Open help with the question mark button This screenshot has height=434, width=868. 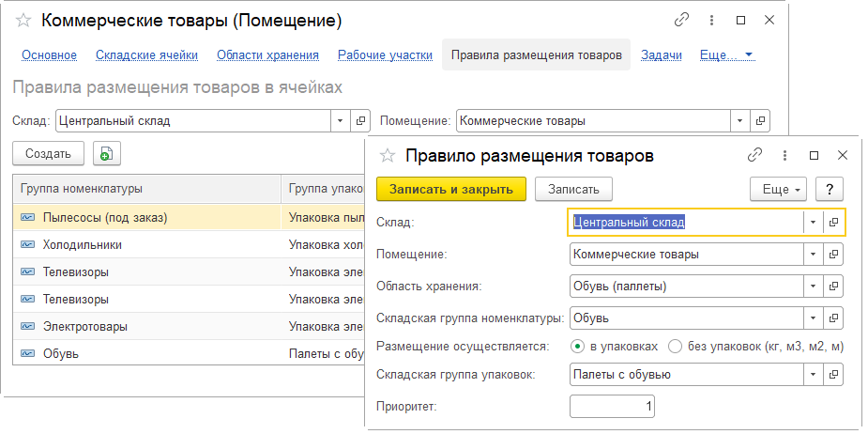click(830, 189)
